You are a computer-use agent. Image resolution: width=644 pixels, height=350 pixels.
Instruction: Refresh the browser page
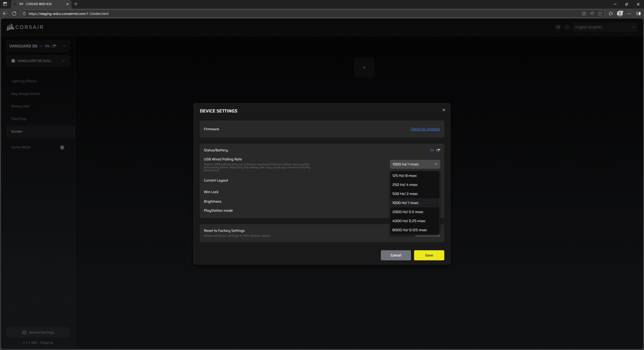[x=14, y=14]
